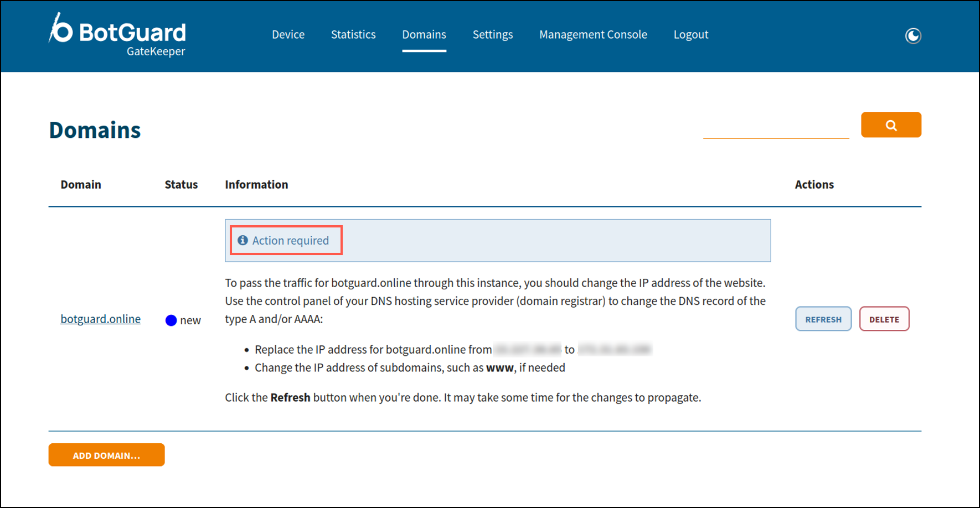The image size is (980, 508).
Task: Click the Domains page heading
Action: point(95,130)
